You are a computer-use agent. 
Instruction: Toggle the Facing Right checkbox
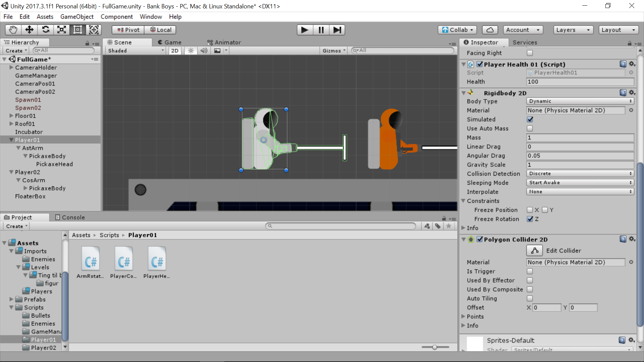[530, 53]
